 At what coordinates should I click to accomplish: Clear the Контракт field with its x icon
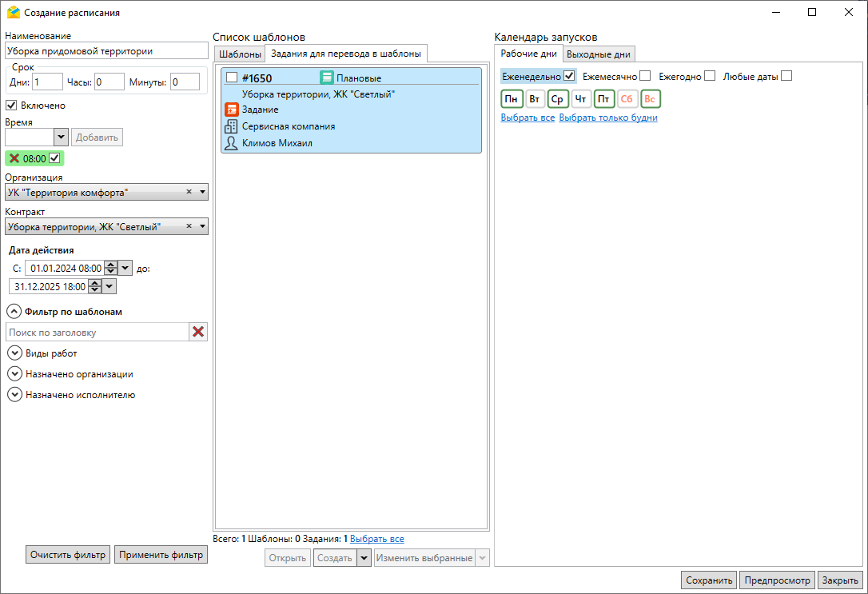point(189,227)
